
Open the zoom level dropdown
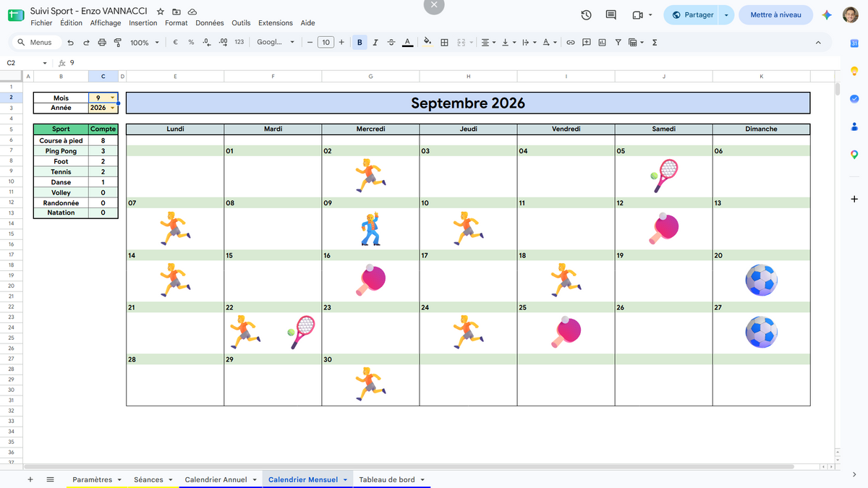[x=144, y=43]
